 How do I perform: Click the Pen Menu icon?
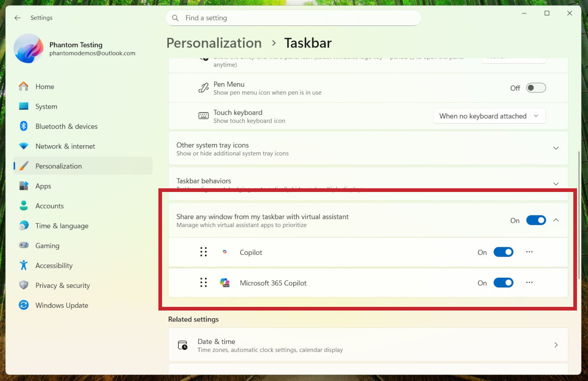[x=203, y=88]
